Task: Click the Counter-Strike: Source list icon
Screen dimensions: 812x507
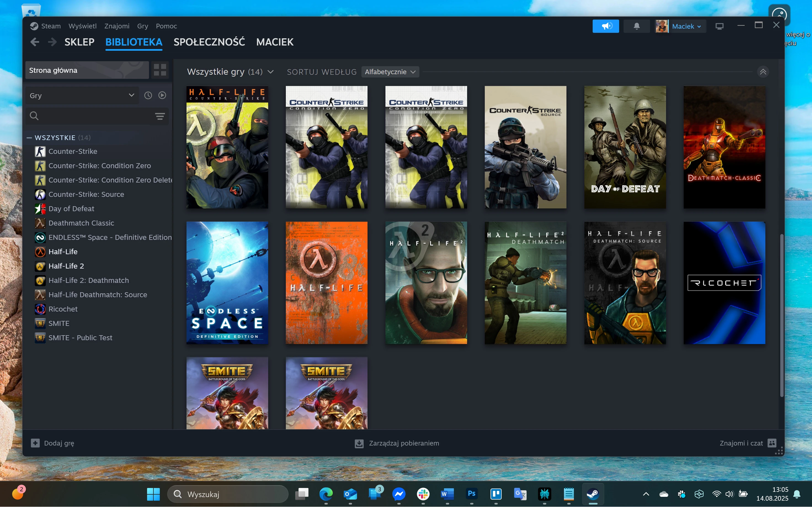Action: pyautogui.click(x=40, y=194)
